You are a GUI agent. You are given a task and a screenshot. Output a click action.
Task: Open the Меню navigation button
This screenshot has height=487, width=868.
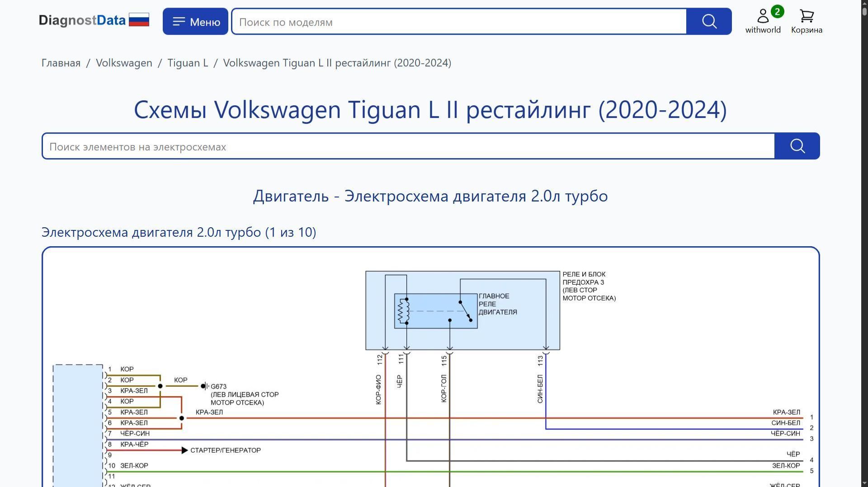[x=195, y=21]
